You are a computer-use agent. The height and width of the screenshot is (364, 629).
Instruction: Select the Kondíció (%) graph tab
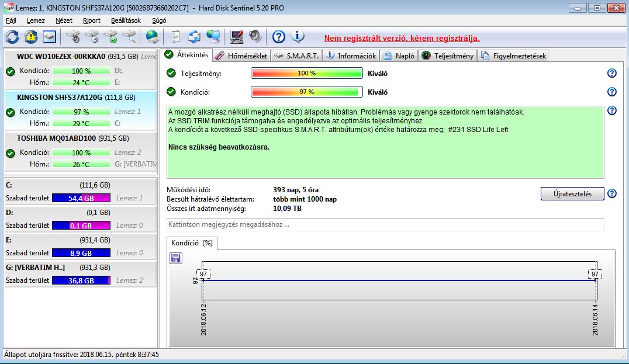(192, 243)
